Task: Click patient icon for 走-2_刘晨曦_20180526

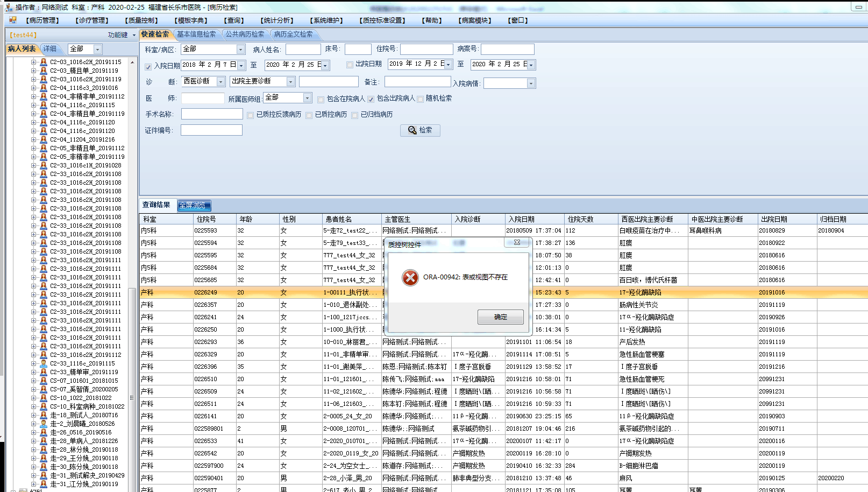Action: pyautogui.click(x=44, y=424)
